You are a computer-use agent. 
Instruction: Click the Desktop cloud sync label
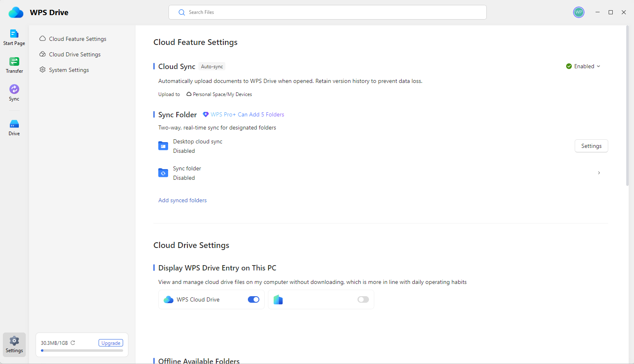click(198, 141)
